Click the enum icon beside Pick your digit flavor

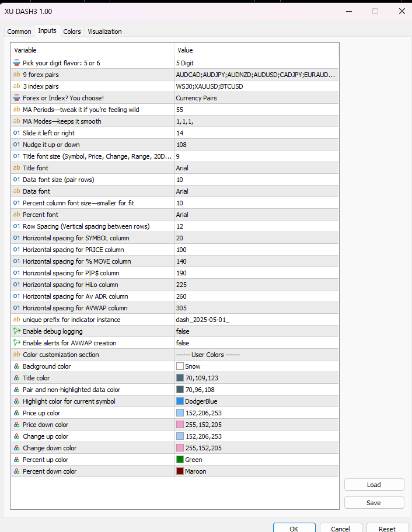pos(16,63)
